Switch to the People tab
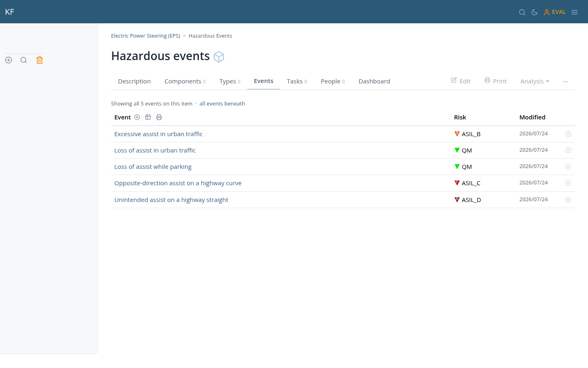This screenshot has height=368, width=588. [333, 81]
